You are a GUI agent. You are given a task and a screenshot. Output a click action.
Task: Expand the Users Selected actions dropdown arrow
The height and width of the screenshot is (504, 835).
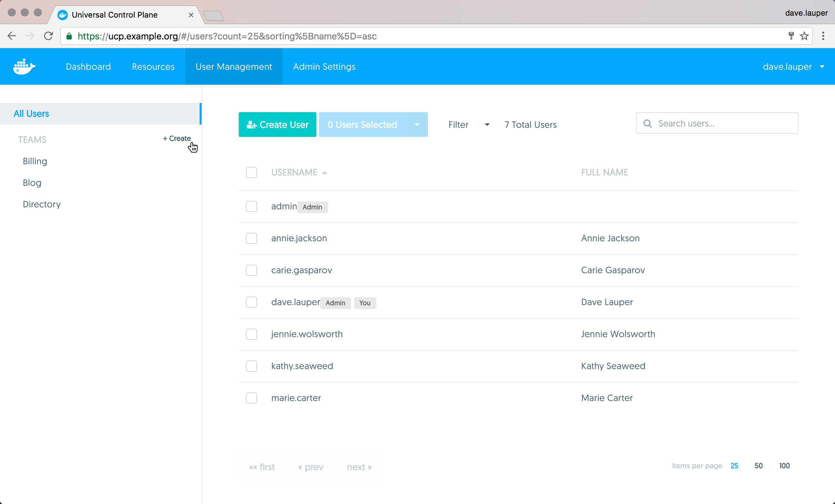tap(417, 125)
